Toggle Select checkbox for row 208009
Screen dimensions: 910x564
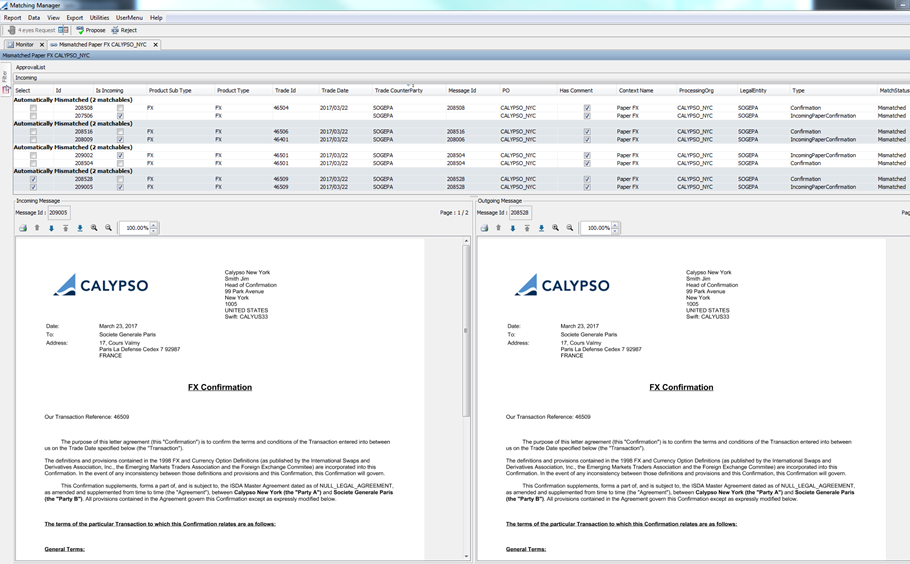click(33, 140)
